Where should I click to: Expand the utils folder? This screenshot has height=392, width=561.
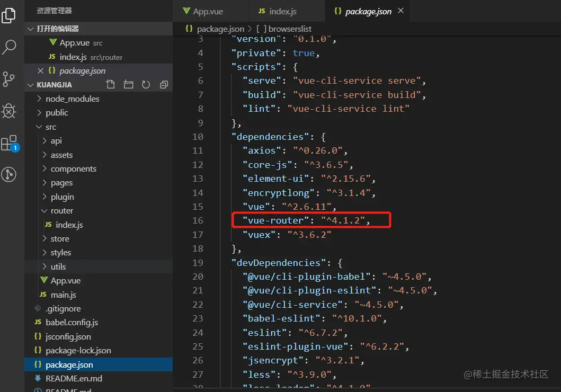44,266
